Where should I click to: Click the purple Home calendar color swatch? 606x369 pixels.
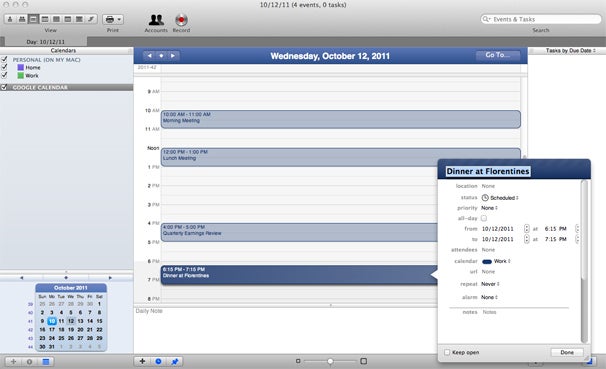tap(20, 67)
